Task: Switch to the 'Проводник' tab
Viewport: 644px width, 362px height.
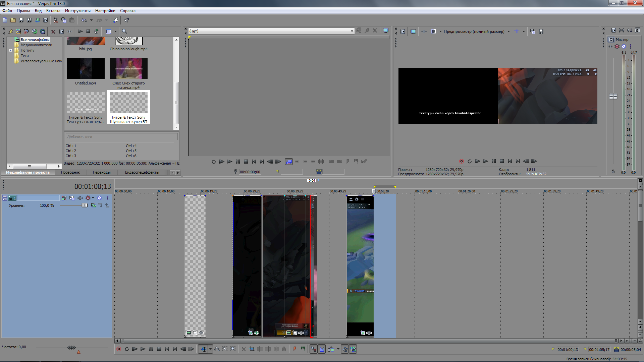Action: click(x=70, y=172)
